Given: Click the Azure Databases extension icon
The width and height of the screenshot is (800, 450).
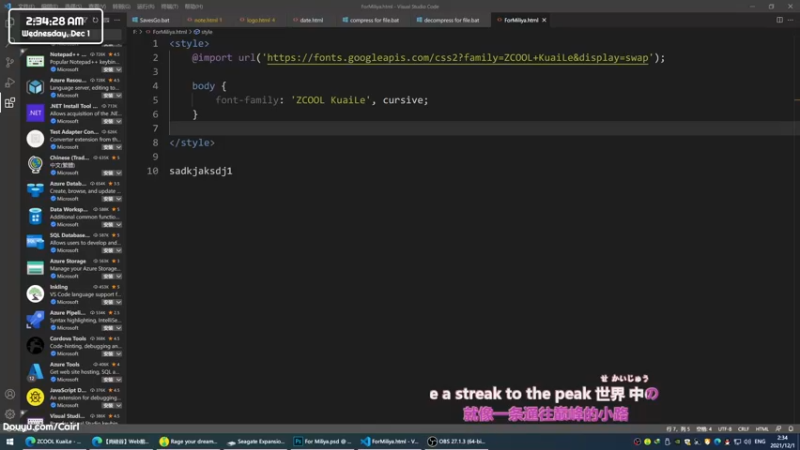Looking at the screenshot, I should (x=35, y=190).
